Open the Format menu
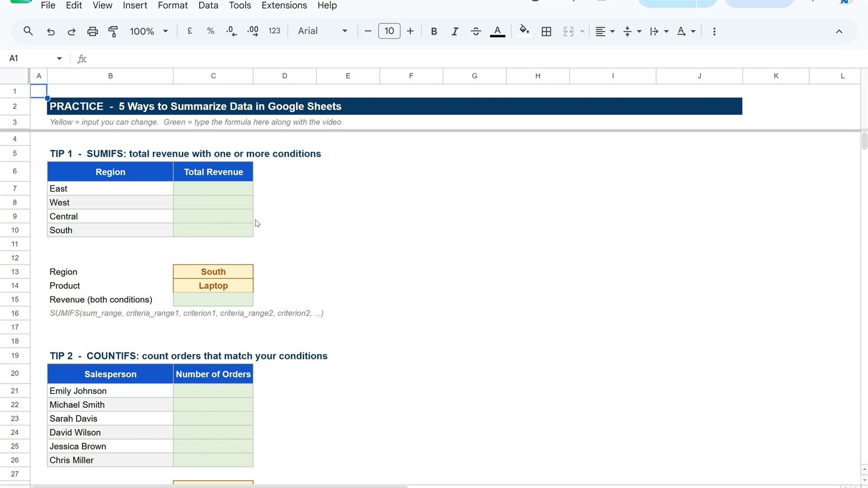This screenshot has width=868, height=488. pos(173,5)
